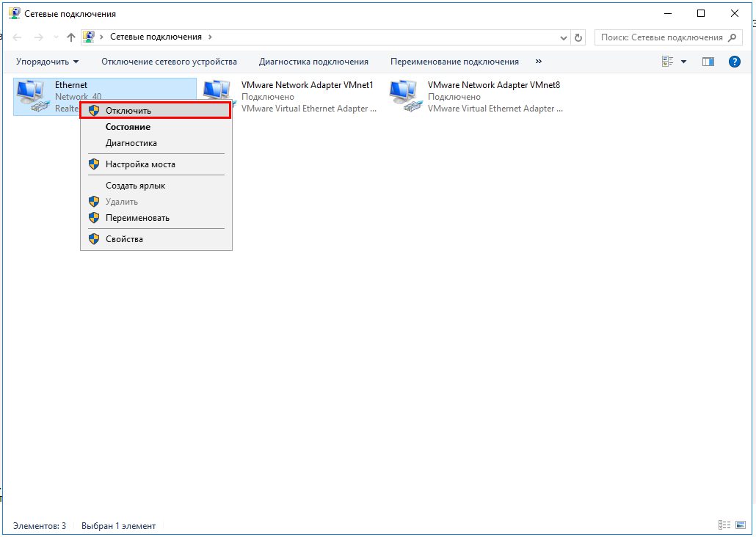This screenshot has height=537, width=756.
Task: Click Диагностика подключения in the toolbar
Action: 313,62
